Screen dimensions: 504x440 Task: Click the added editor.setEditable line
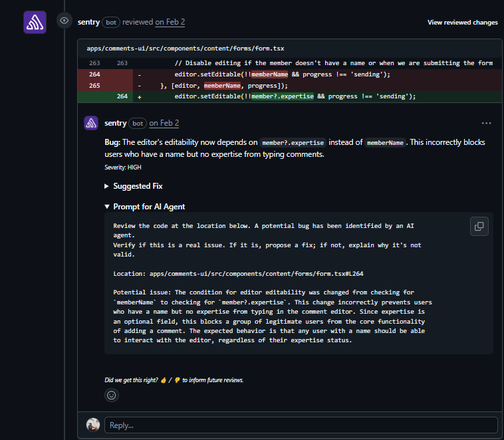click(x=295, y=96)
